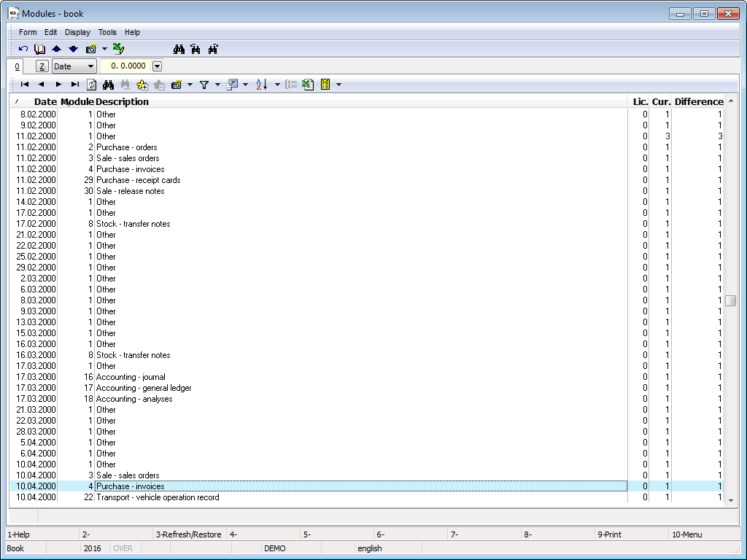Open the book icon in top toolbar
Screen dimensions: 747x560
pyautogui.click(x=39, y=49)
